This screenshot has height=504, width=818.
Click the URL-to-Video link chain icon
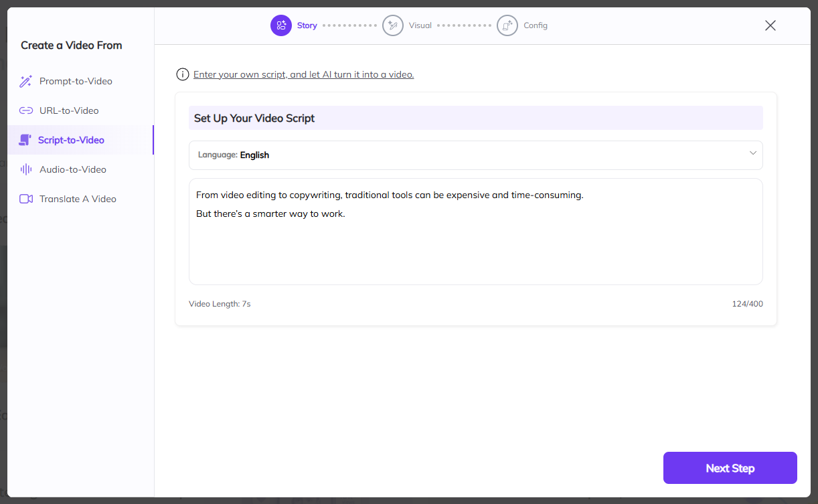pyautogui.click(x=26, y=110)
